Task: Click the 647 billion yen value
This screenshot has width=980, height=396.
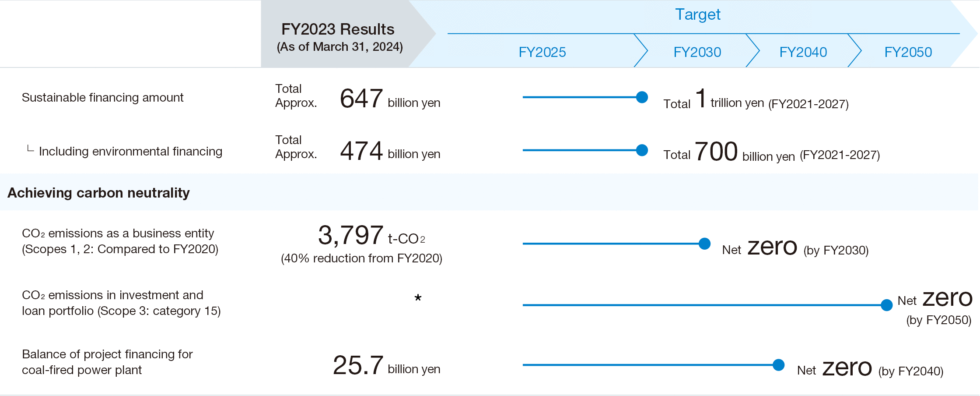Action: pyautogui.click(x=390, y=98)
